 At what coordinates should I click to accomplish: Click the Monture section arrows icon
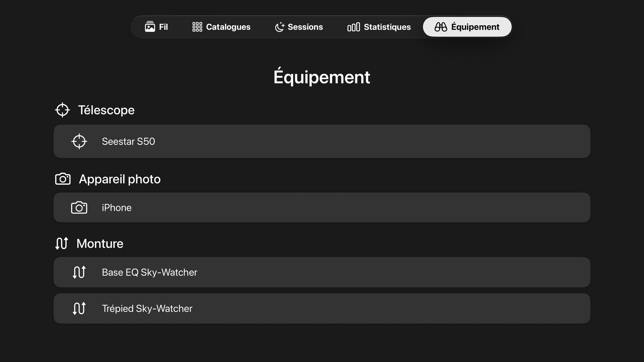click(x=62, y=243)
